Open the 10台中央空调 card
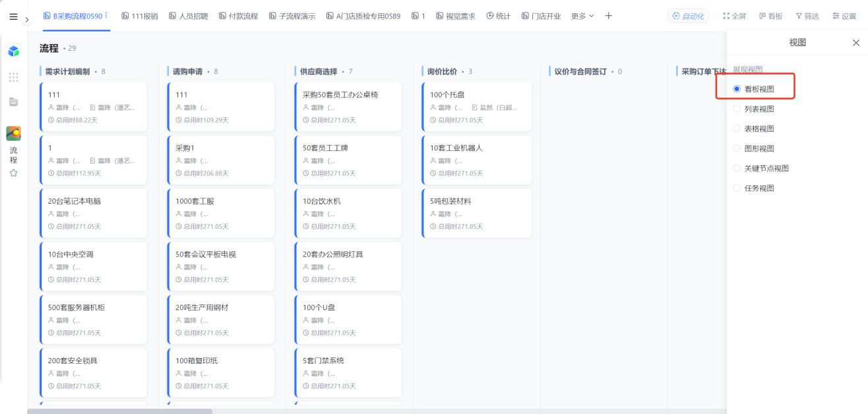The height and width of the screenshot is (414, 868). (x=94, y=266)
